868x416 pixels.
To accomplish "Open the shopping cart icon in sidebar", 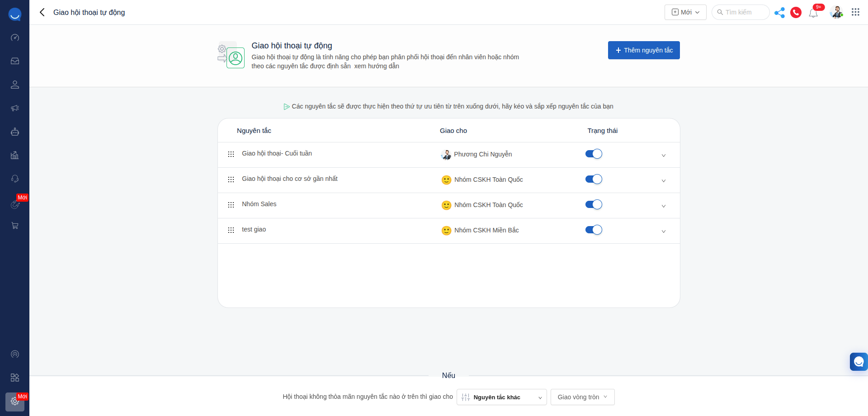I will click(15, 226).
